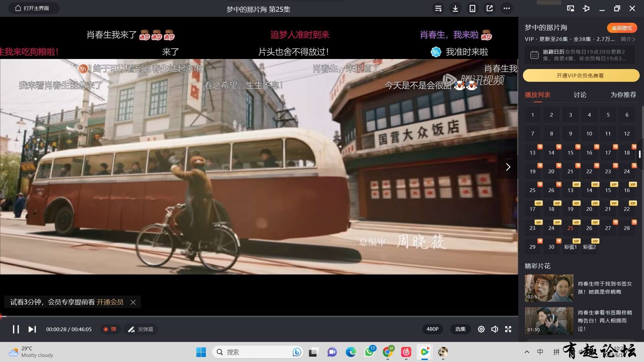This screenshot has width=644, height=362.
Task: Toggle the danmaku bullet comments switch
Action: point(110,329)
